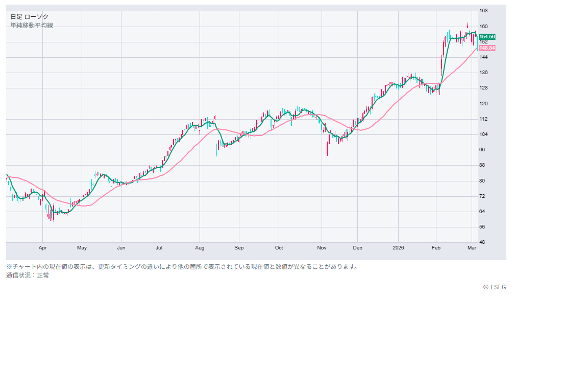This screenshot has width=588, height=368.
Task: Pick the Sep month axis label
Action: click(x=239, y=248)
